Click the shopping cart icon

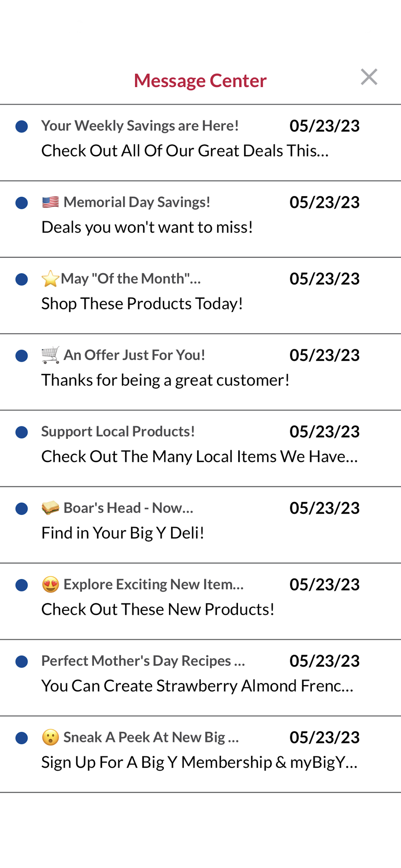51,355
